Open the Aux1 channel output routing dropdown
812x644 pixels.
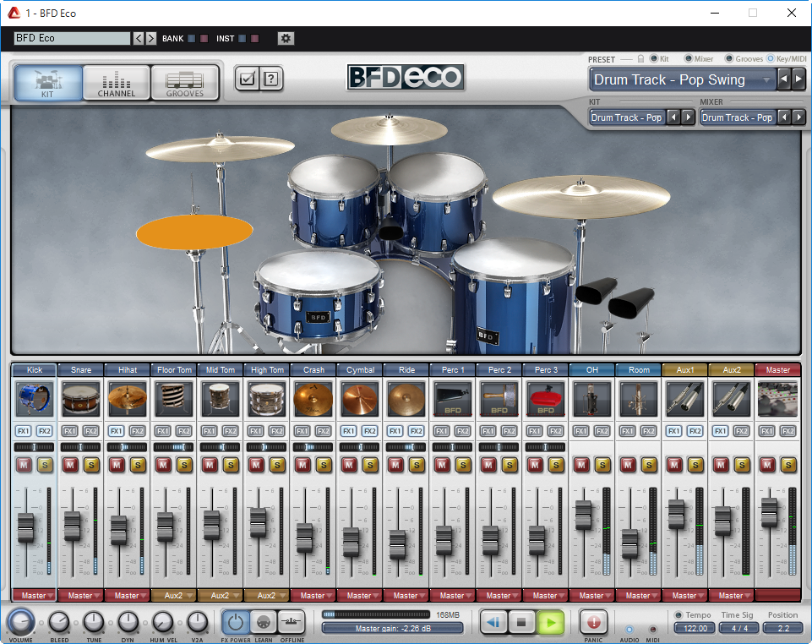tap(684, 595)
